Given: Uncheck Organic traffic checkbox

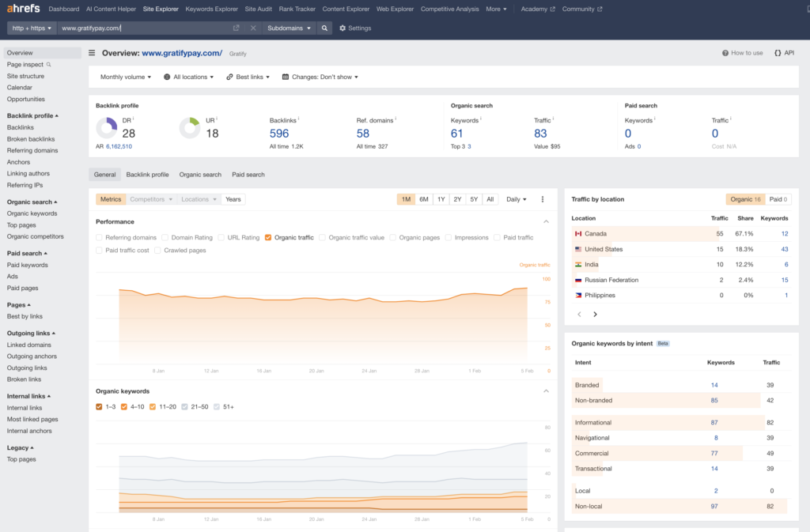Looking at the screenshot, I should 268,237.
